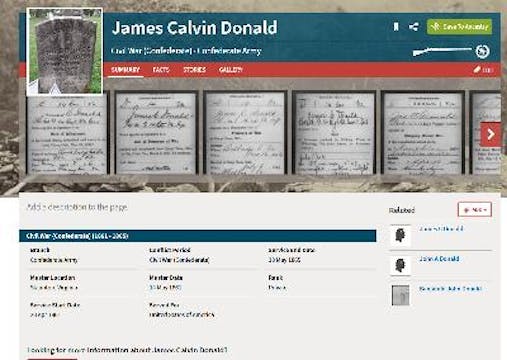Screen dimensions: 507x360
Task: Click the round badge icon beside the rifle
Action: click(482, 51)
